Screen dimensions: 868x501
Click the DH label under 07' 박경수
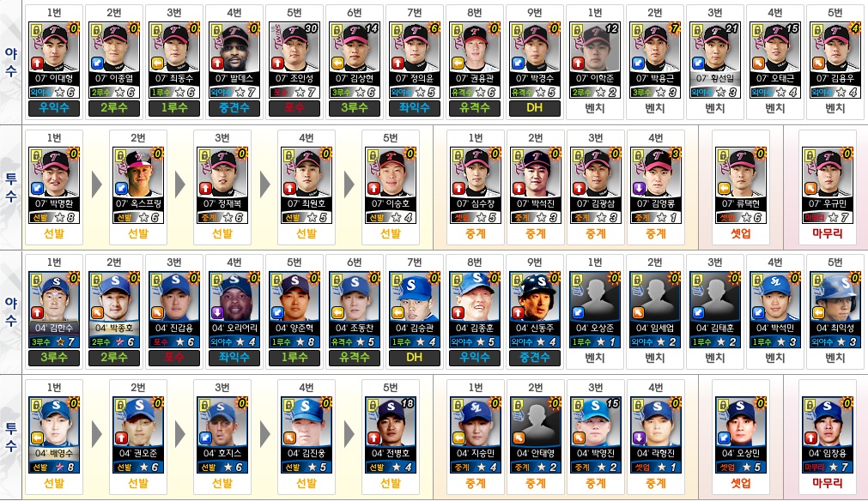pyautogui.click(x=534, y=108)
